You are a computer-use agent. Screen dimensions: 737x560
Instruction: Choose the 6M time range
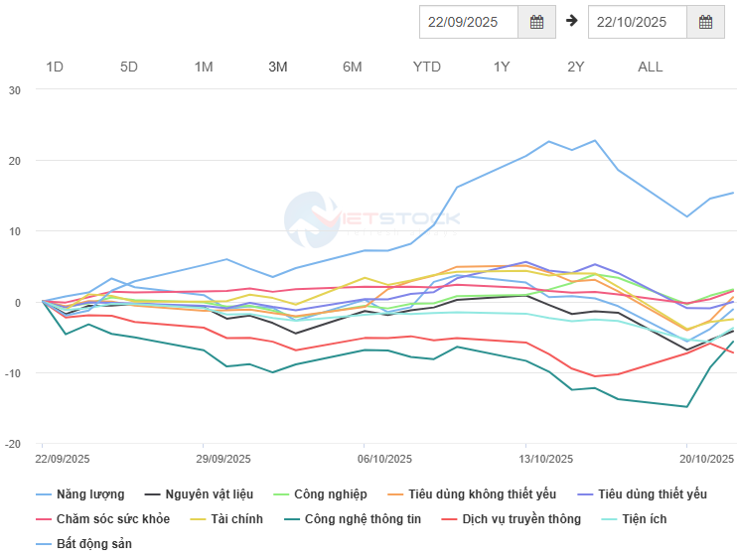(353, 67)
